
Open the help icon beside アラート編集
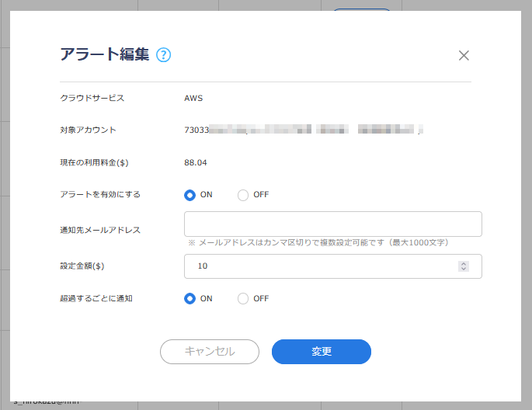163,55
